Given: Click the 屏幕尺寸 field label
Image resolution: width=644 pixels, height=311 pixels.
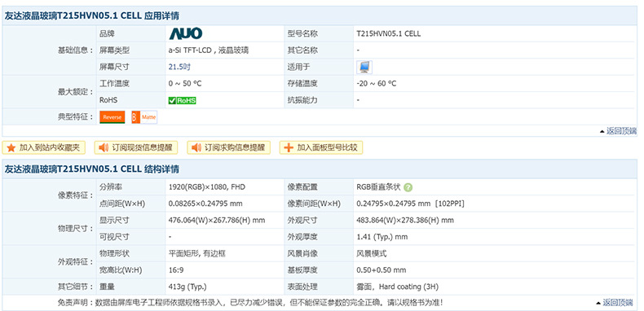Looking at the screenshot, I should [114, 67].
